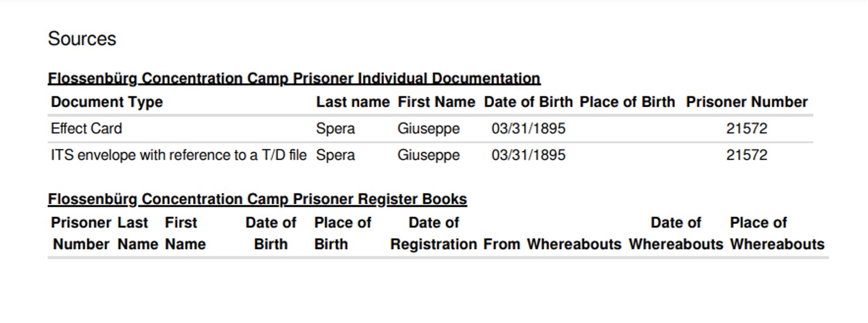
Task: Select the Place of Whereabouts column header
Action: click(777, 233)
